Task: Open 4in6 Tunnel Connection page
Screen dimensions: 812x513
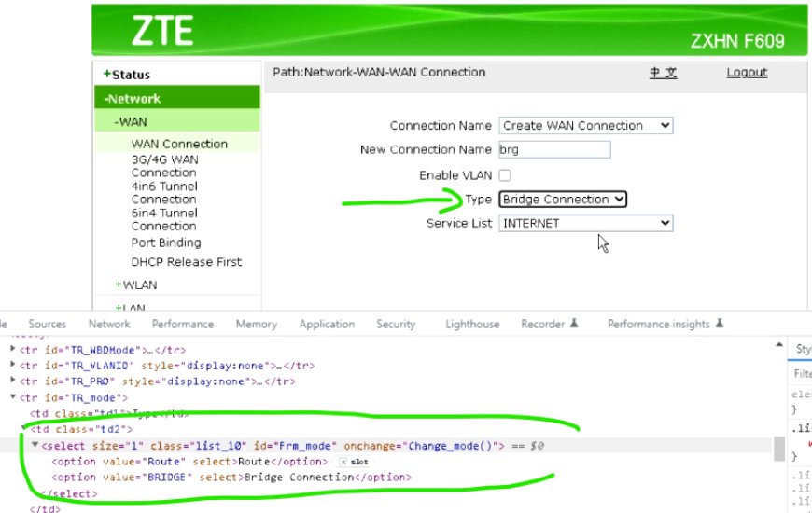Action: (x=164, y=192)
